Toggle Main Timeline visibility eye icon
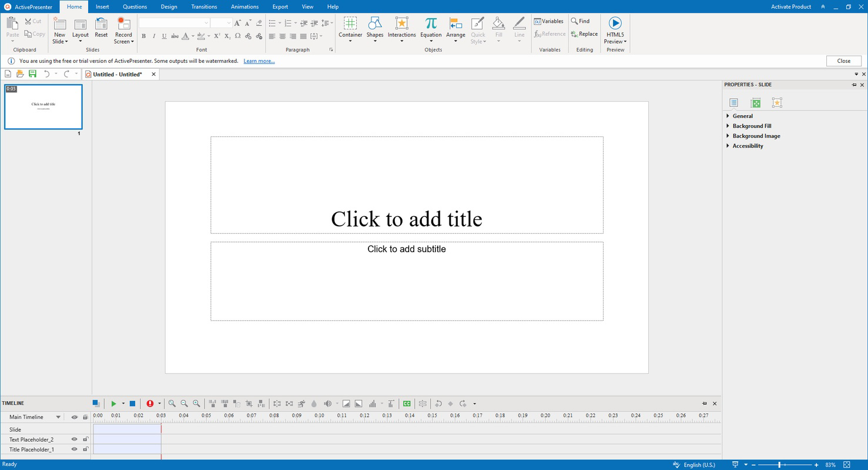This screenshot has height=470, width=868. 75,417
